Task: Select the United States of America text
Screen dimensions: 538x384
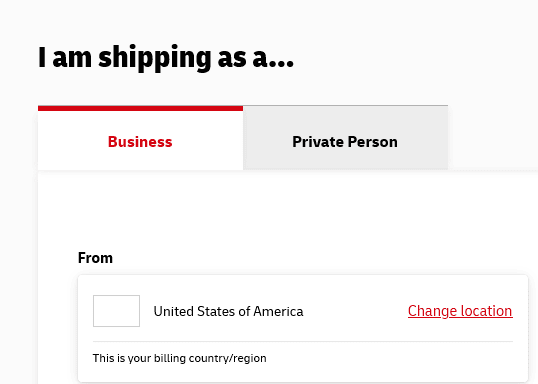Action: (x=228, y=311)
